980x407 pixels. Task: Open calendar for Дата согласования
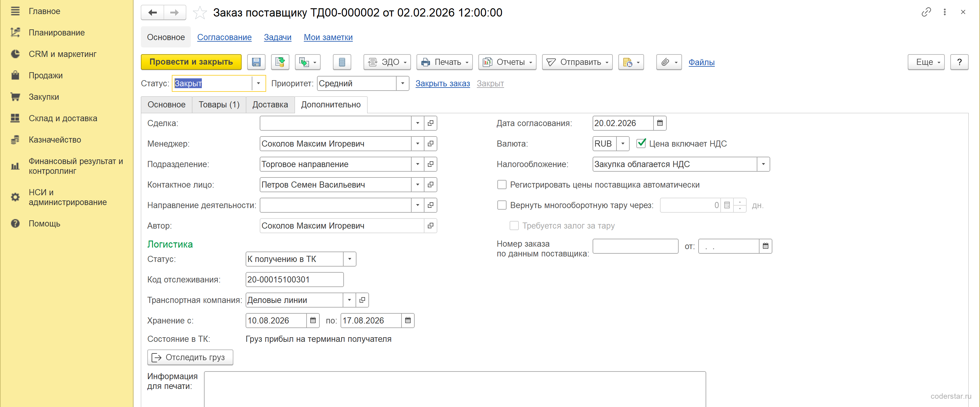pyautogui.click(x=660, y=123)
